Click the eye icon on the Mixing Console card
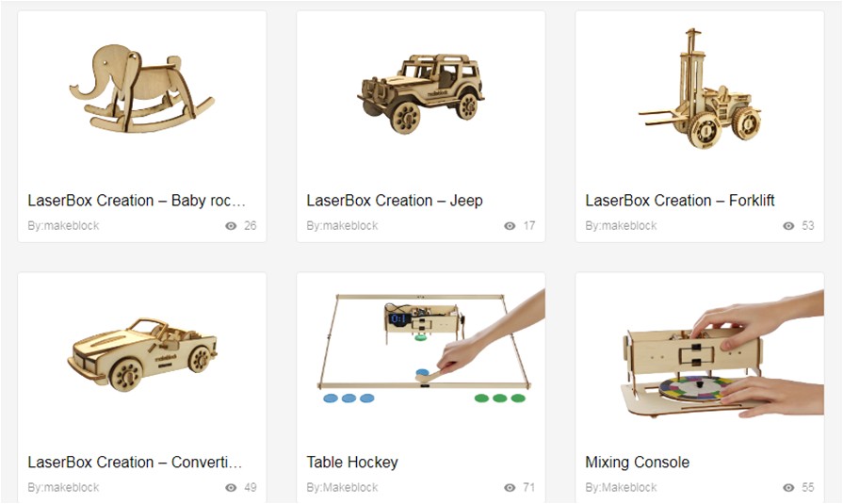Viewport: 843px width, 504px height. coord(788,488)
